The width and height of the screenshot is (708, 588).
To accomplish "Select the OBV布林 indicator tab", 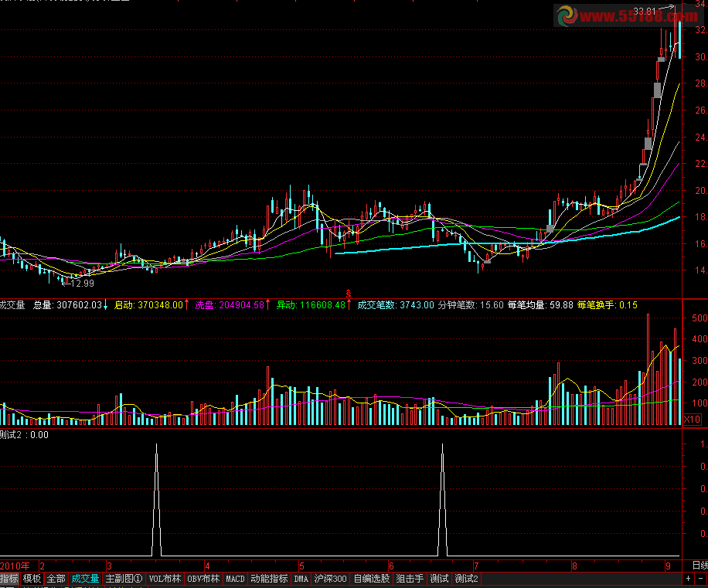I will click(x=203, y=579).
